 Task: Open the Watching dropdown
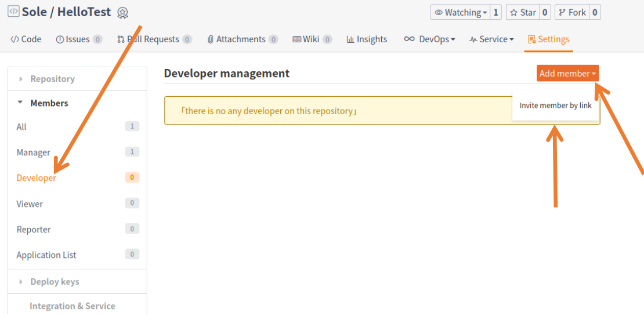click(461, 12)
